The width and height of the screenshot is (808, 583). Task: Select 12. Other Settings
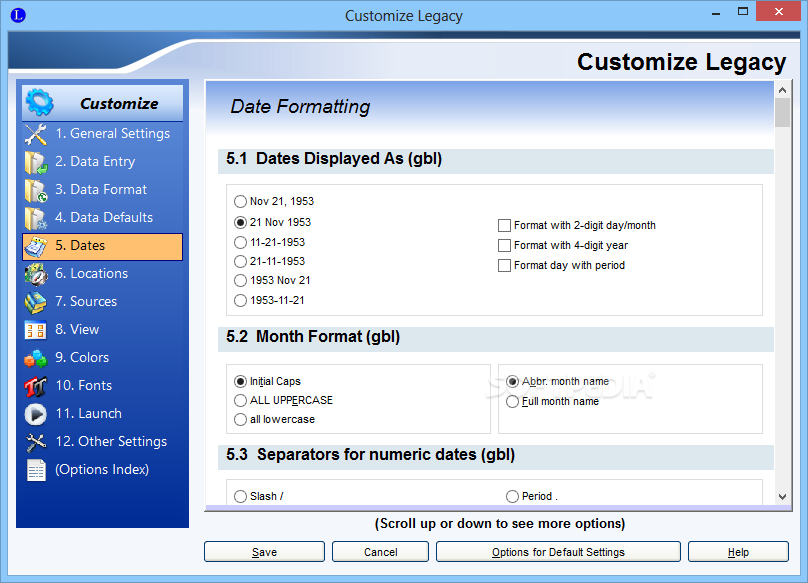(103, 442)
